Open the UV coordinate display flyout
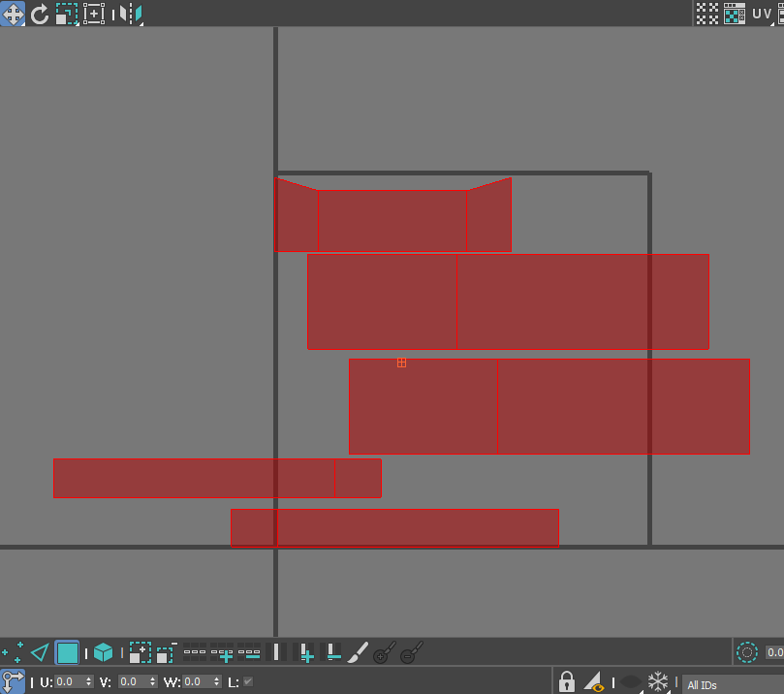This screenshot has height=694, width=784. coord(762,14)
